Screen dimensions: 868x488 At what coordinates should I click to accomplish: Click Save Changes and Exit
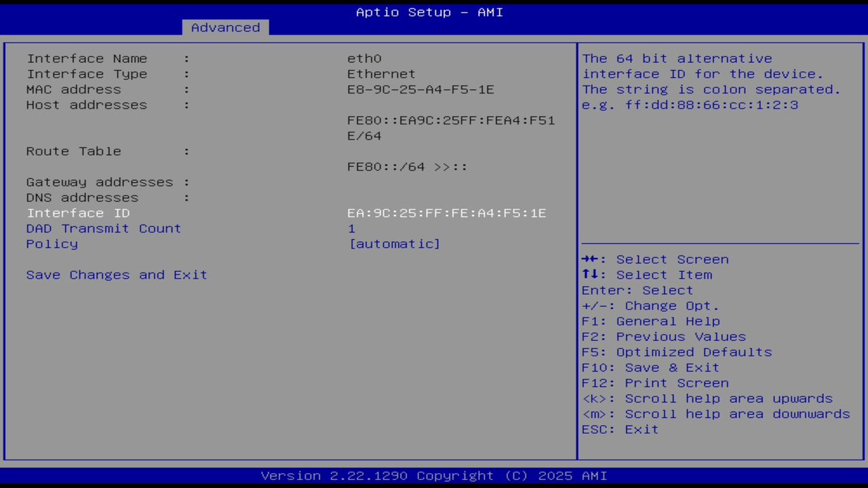pos(116,274)
